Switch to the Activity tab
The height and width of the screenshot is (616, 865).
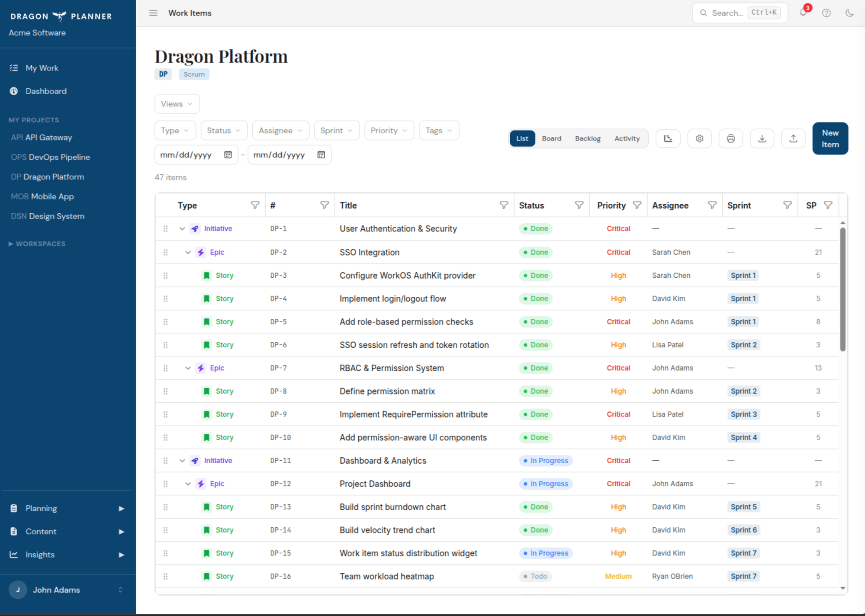tap(627, 138)
